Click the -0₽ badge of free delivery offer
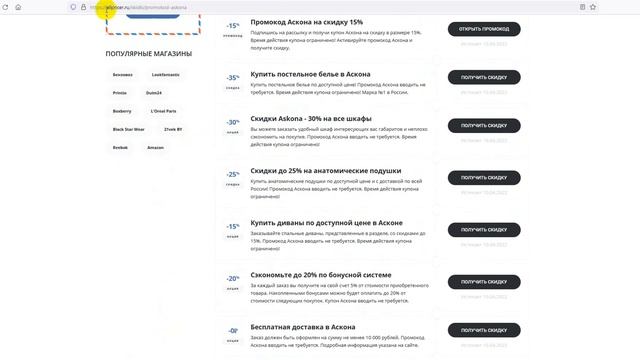This screenshot has width=640, height=360. pos(233,331)
